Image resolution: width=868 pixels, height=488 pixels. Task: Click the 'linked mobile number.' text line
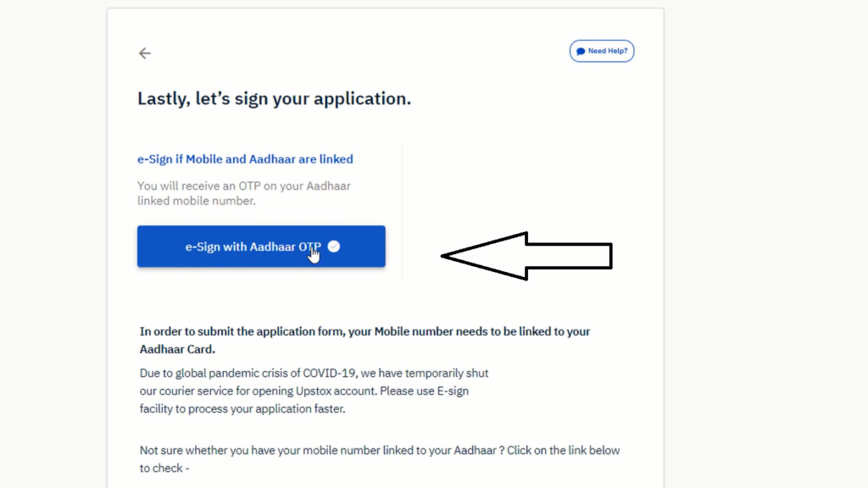coord(197,201)
